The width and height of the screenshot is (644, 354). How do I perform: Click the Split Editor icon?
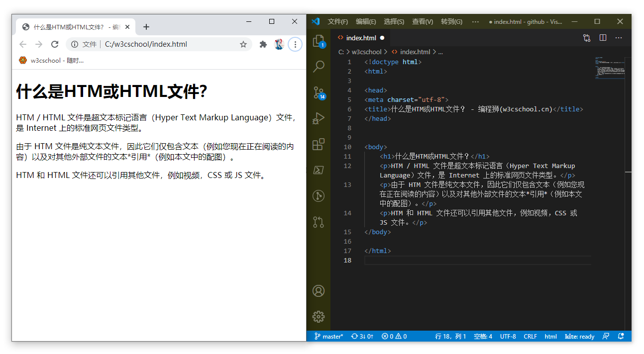point(603,38)
